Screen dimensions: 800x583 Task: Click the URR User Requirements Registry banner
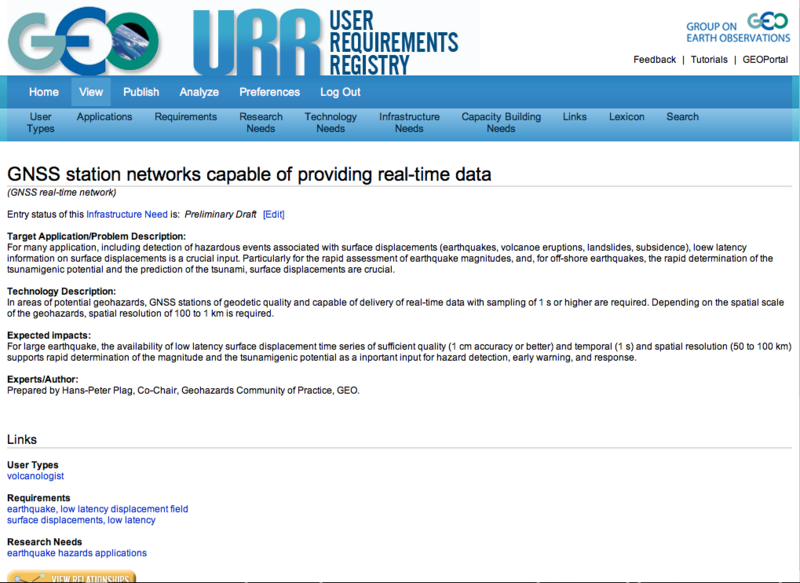[x=325, y=40]
